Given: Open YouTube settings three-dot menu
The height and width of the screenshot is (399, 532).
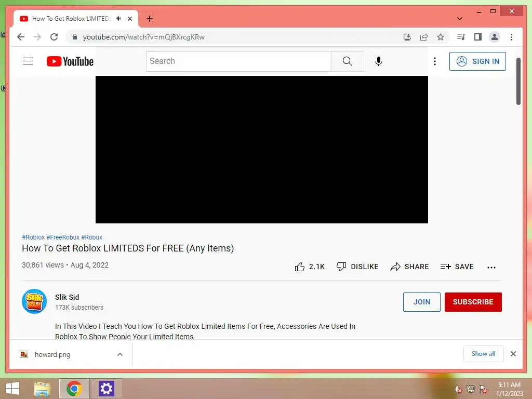Looking at the screenshot, I should click(x=435, y=61).
